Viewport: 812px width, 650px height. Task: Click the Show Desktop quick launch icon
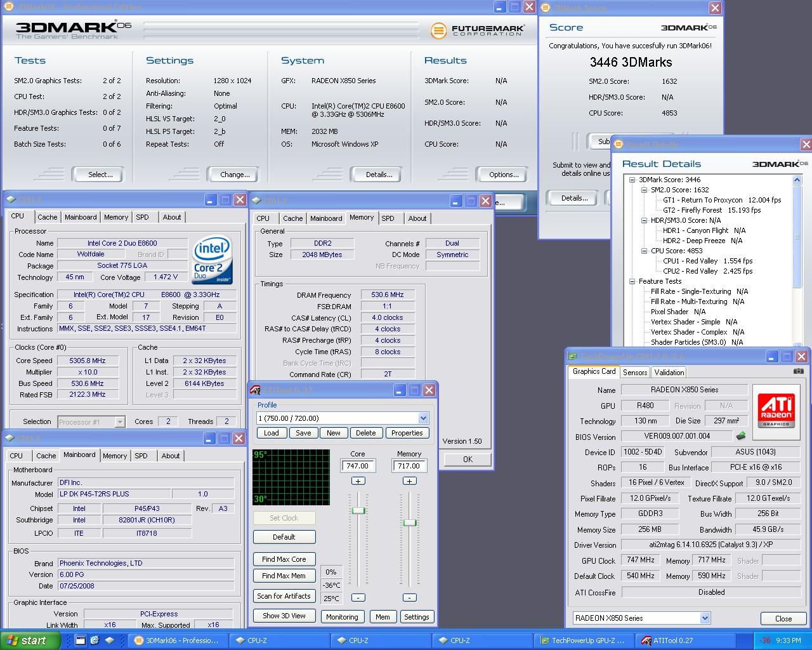(x=80, y=640)
